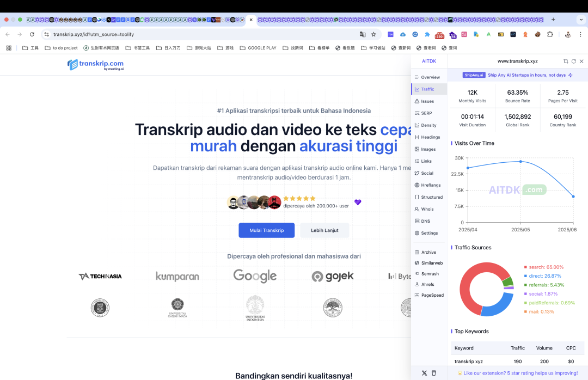Click the X (Twitter) icon in AITDK footer

click(x=424, y=373)
